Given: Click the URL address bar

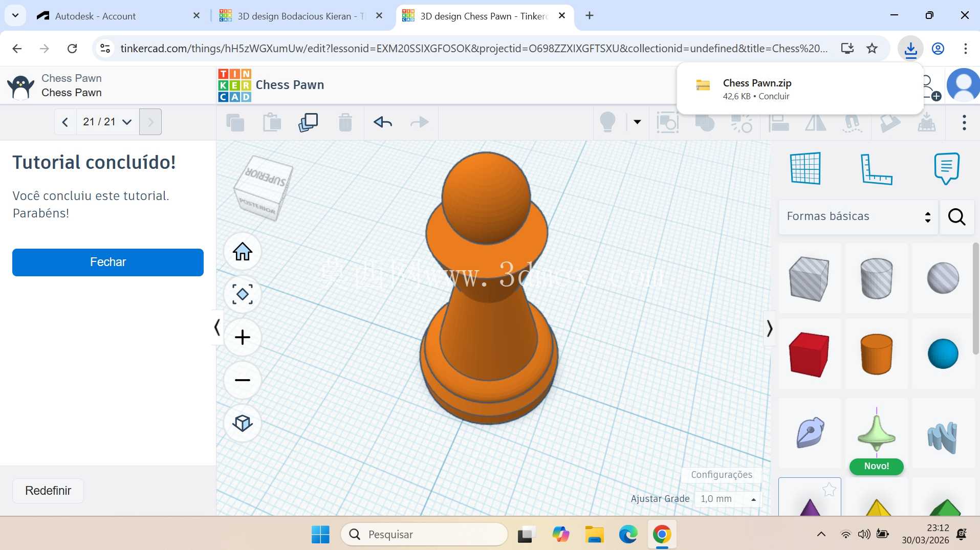Looking at the screenshot, I should (474, 49).
